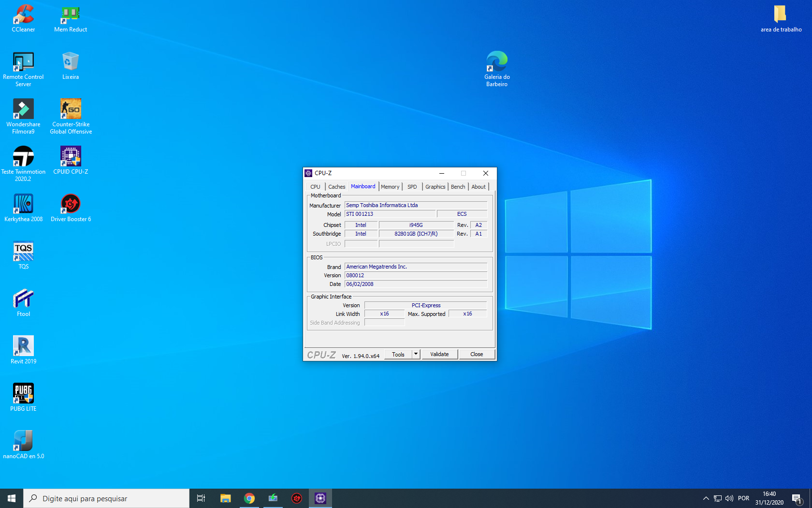
Task: Switch to the Graphics tab
Action: pos(435,187)
